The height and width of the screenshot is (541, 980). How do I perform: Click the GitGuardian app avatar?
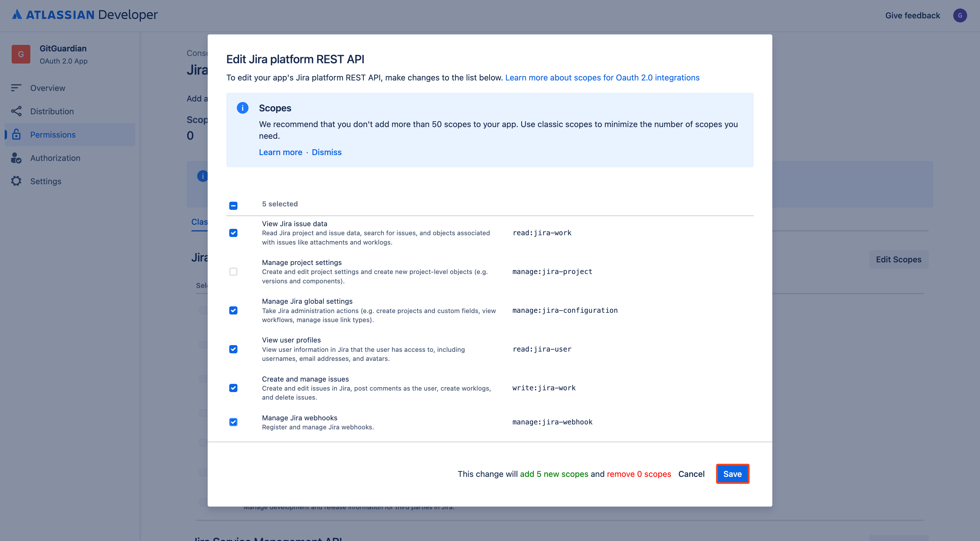point(21,55)
